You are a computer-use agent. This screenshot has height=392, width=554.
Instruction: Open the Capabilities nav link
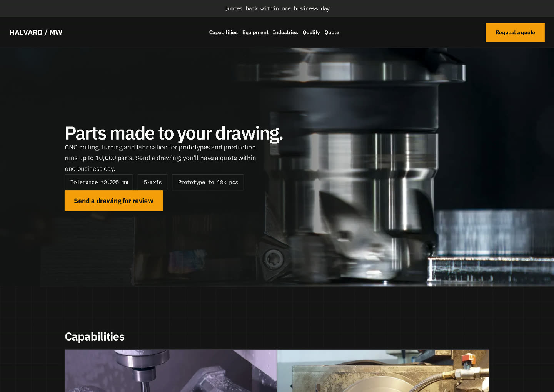point(223,32)
